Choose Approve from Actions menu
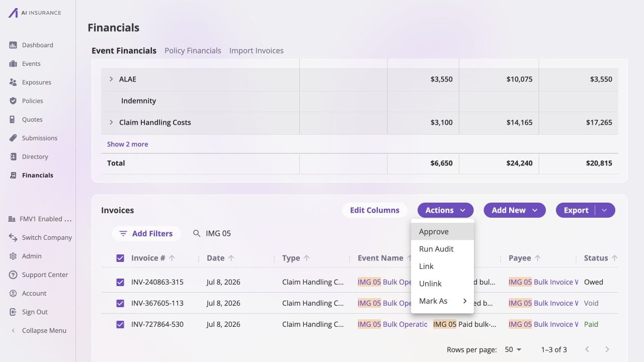This screenshot has height=362, width=644. tap(442, 232)
